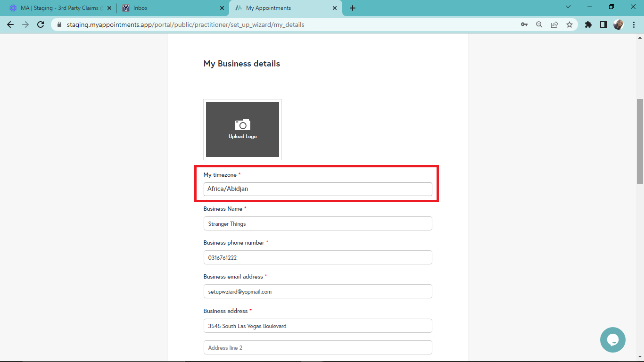Reload the page with the refresh icon
The image size is (644, 362).
tap(41, 25)
